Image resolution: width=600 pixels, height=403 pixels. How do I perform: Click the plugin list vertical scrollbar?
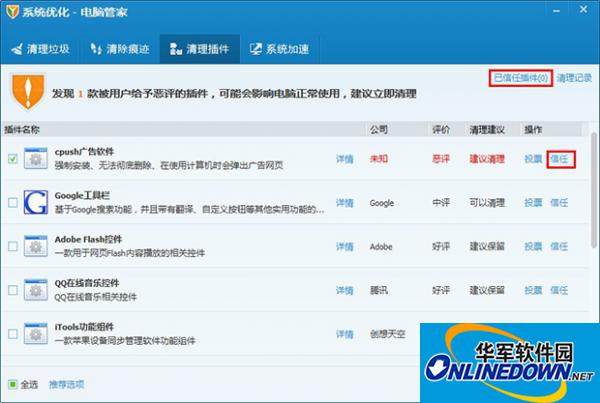pos(594,190)
